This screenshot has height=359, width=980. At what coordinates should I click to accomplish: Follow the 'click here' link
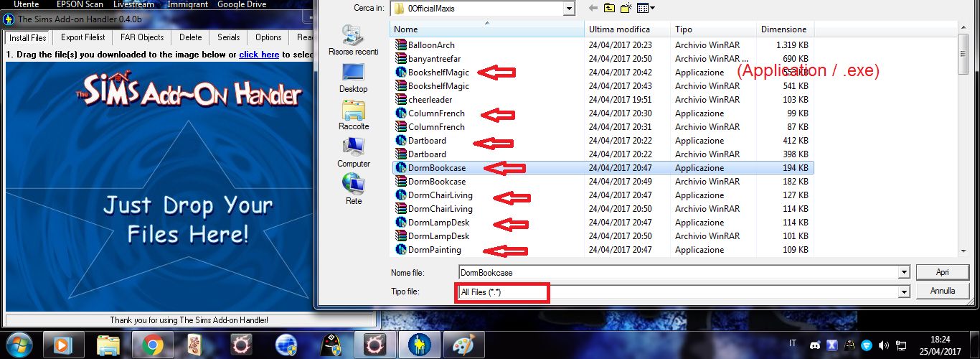point(259,55)
